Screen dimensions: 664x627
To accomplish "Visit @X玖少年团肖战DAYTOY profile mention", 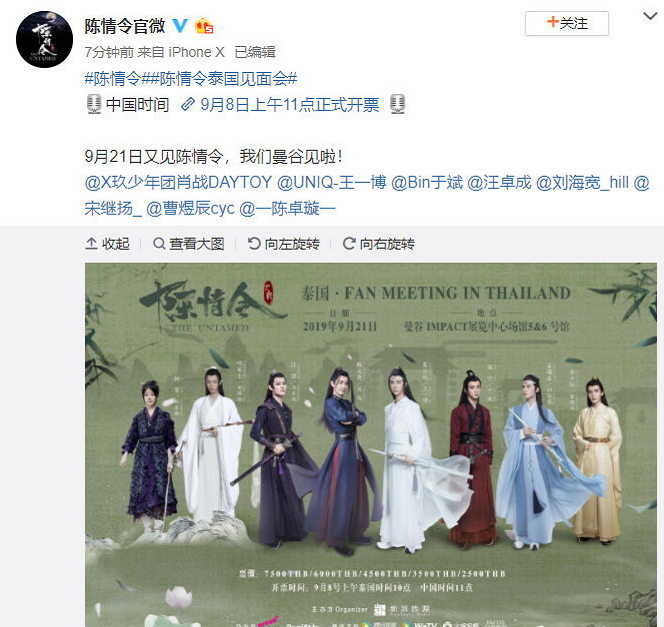I will [x=178, y=182].
